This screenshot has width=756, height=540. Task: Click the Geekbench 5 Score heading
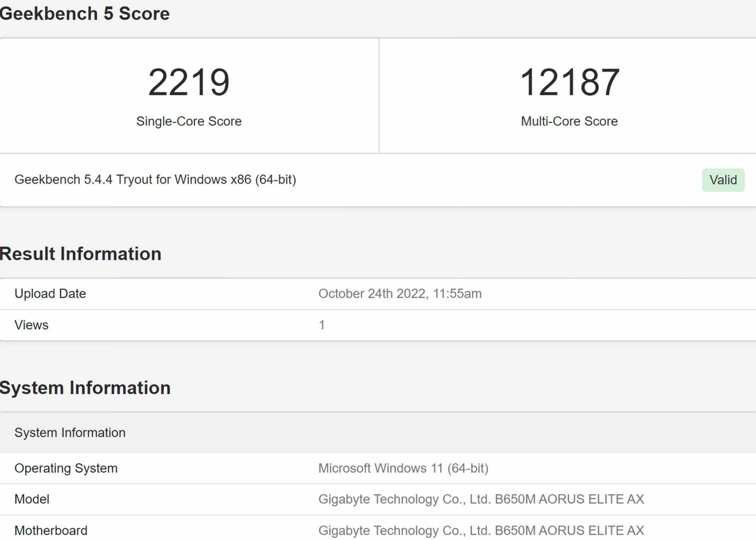tap(85, 14)
